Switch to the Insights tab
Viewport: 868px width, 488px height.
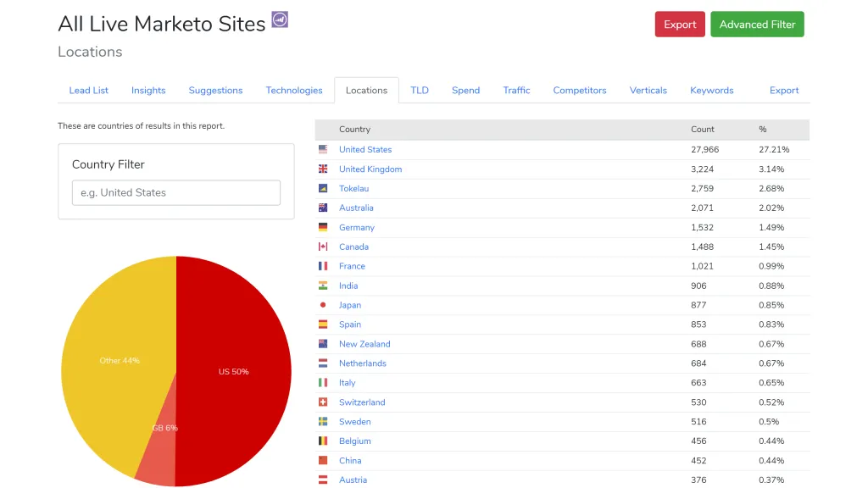tap(148, 90)
